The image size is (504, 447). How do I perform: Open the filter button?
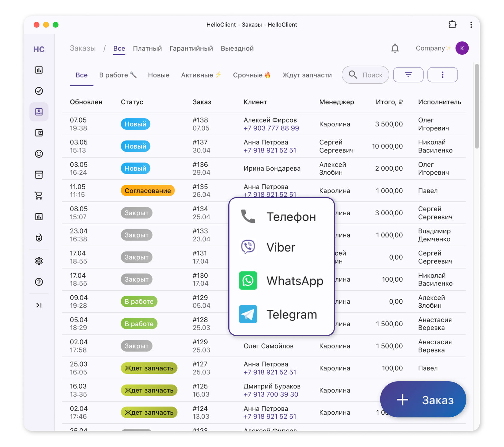[x=408, y=75]
